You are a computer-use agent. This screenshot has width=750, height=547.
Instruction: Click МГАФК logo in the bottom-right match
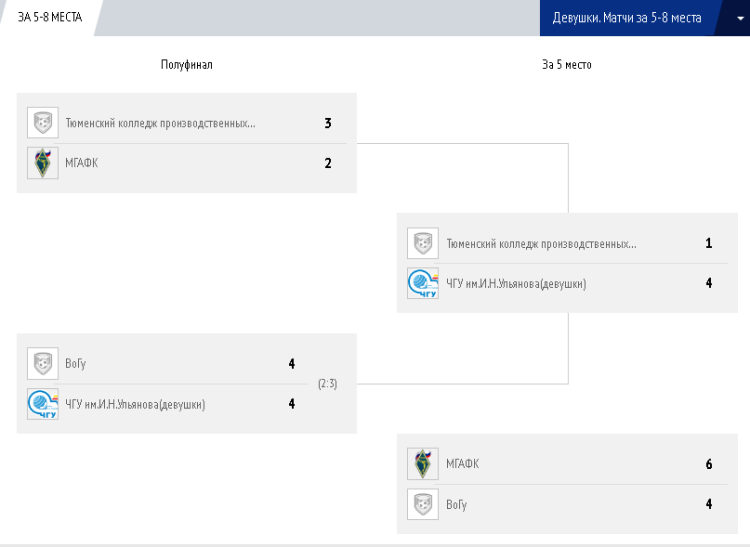422,464
